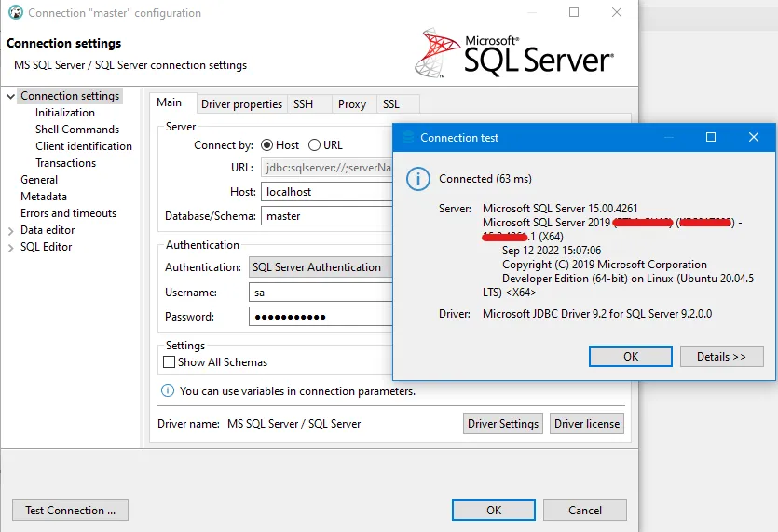Select Initialization in the tree
The width and height of the screenshot is (778, 532).
pyautogui.click(x=65, y=113)
